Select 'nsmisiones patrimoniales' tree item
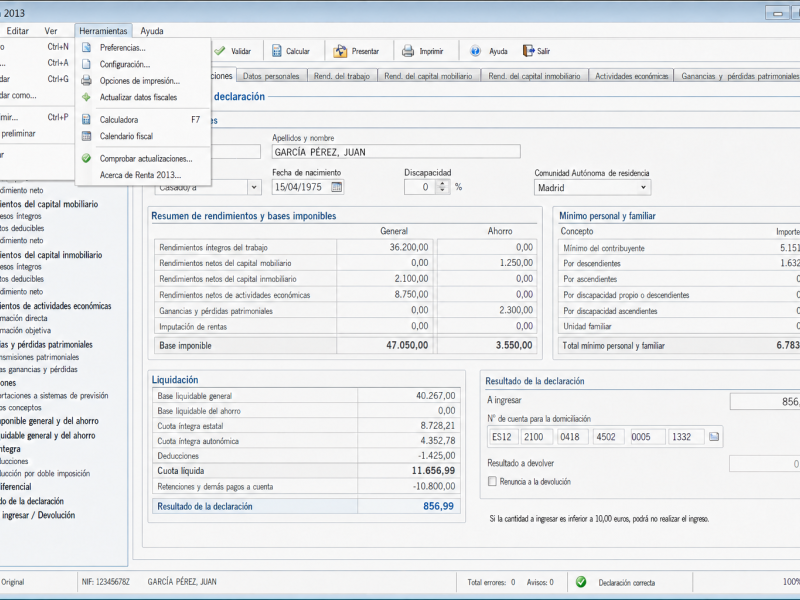The image size is (800, 600). [x=39, y=357]
